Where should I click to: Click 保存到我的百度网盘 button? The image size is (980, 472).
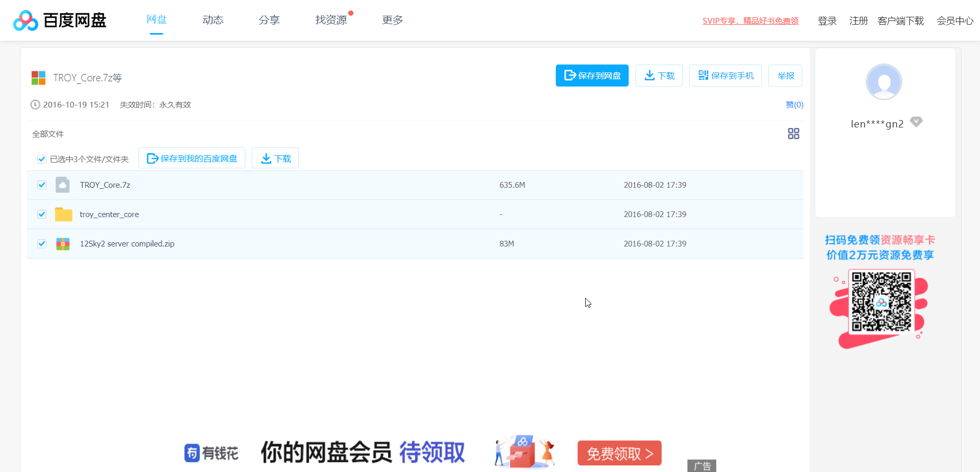tap(192, 158)
